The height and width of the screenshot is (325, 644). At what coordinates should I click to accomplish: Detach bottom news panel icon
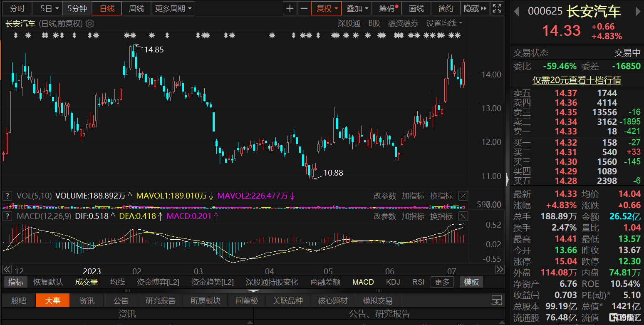[497, 300]
